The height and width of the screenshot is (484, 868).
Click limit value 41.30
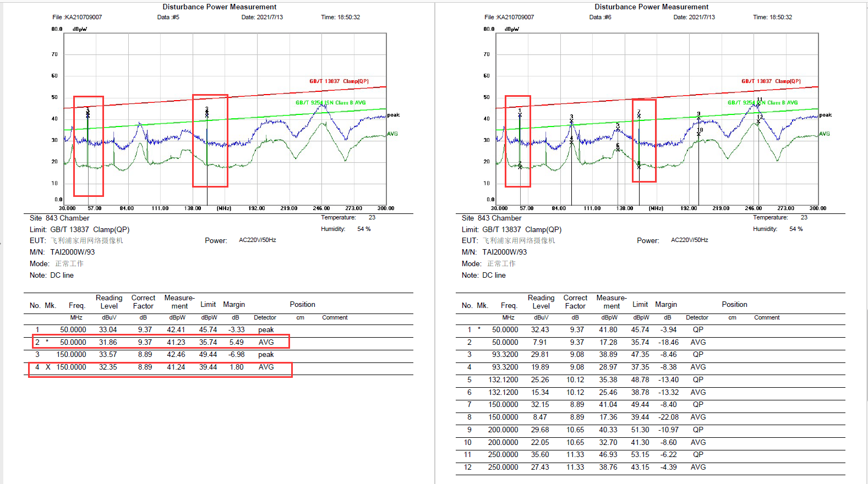[640, 442]
